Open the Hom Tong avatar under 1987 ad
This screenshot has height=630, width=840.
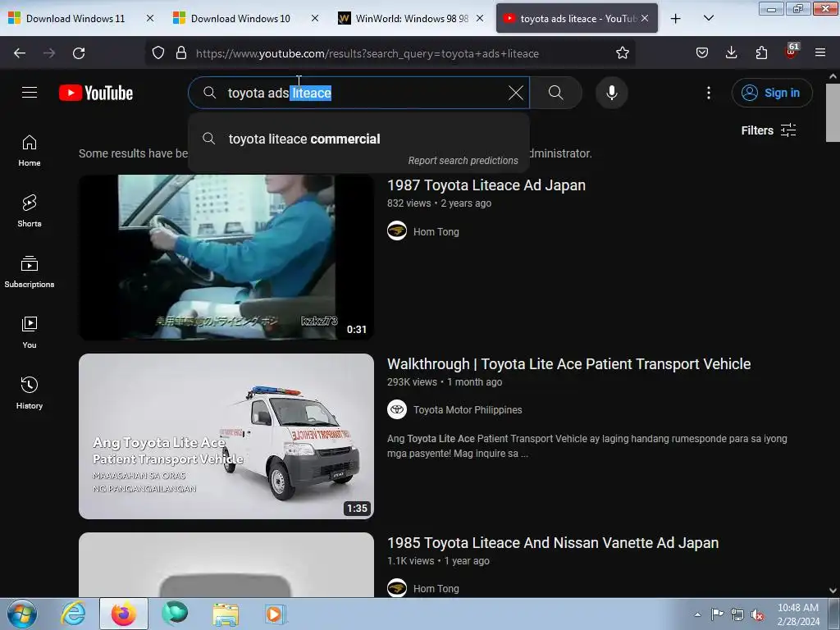click(397, 231)
